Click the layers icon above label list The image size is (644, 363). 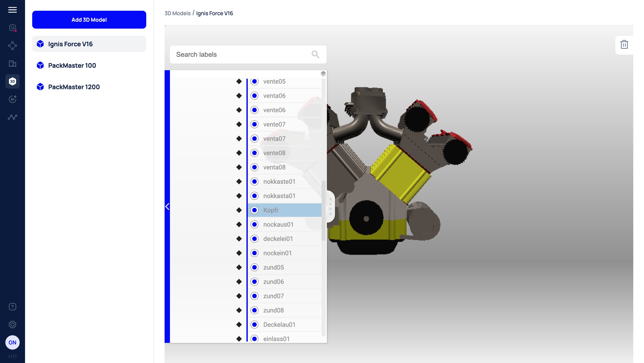pyautogui.click(x=323, y=74)
